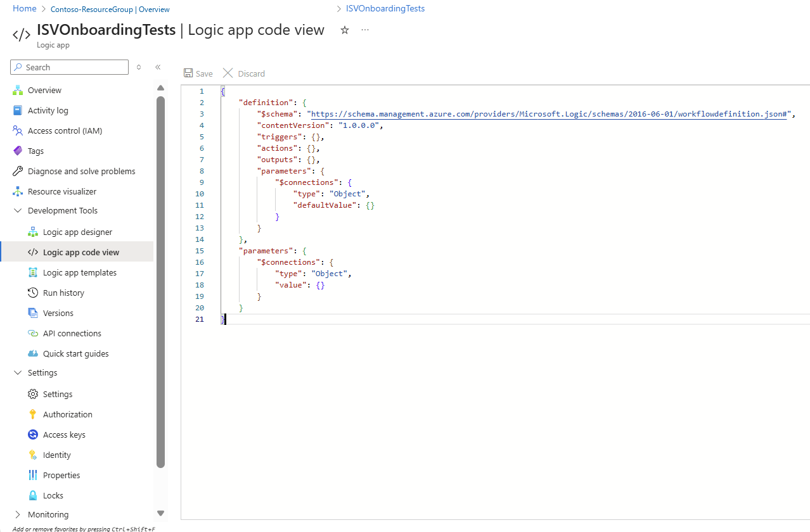Click the "value" key on line 18

pos(291,285)
